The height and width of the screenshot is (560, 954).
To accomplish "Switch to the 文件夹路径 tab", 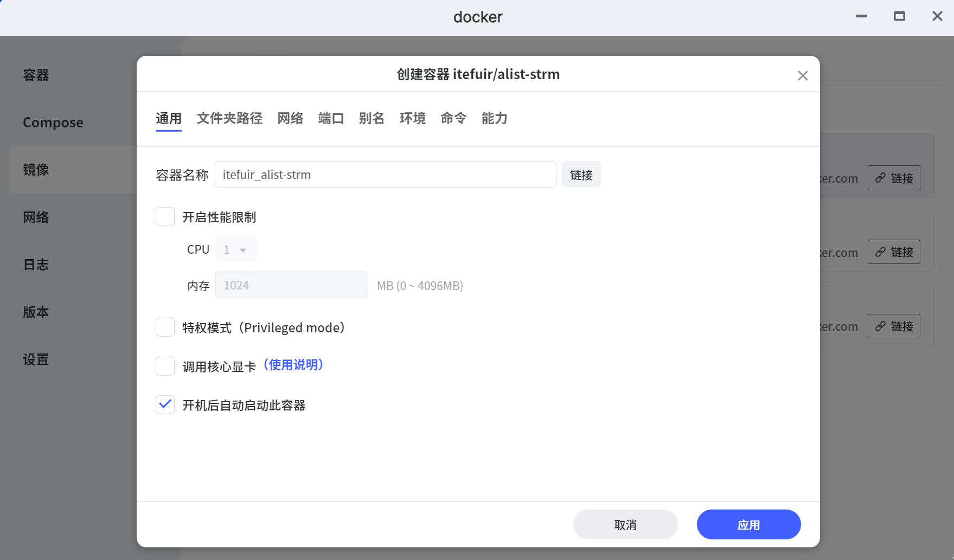I will (x=229, y=118).
